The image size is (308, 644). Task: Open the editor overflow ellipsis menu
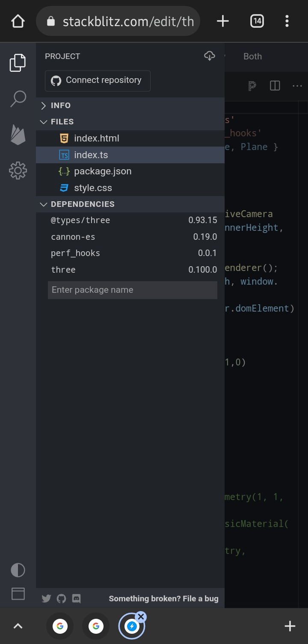297,85
